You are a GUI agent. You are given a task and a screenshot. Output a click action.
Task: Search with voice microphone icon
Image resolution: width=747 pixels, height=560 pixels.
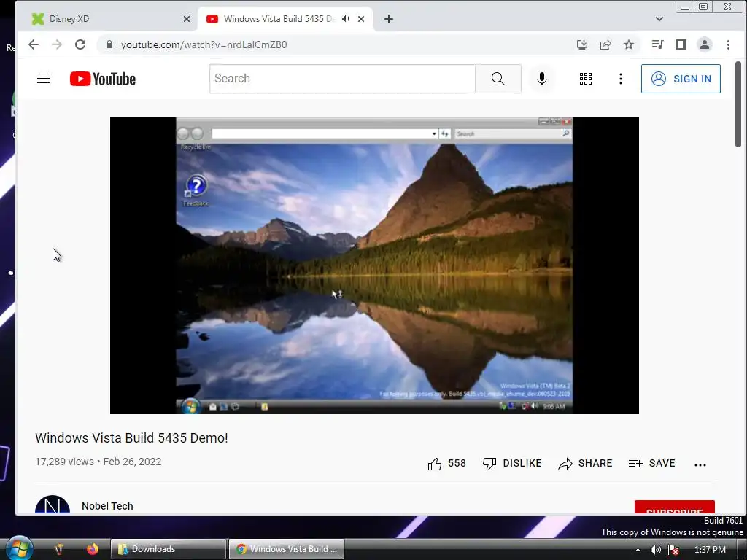[x=542, y=79]
